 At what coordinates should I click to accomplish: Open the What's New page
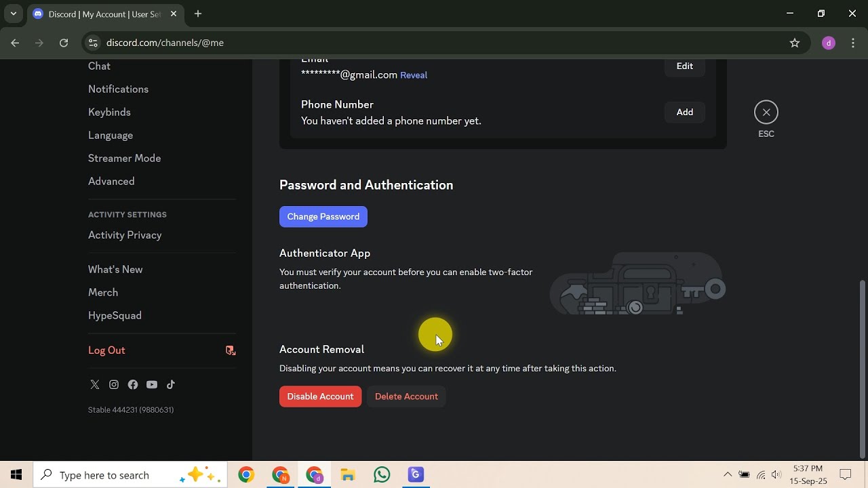point(115,270)
